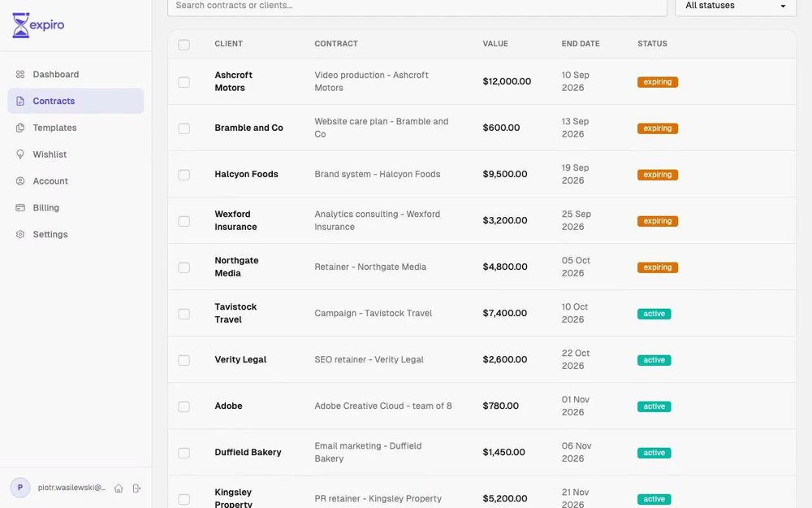Click the expiring badge for Bramble and Co

pos(658,128)
